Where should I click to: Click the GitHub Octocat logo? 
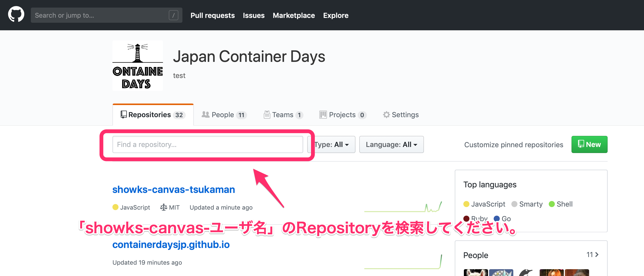pos(16,15)
